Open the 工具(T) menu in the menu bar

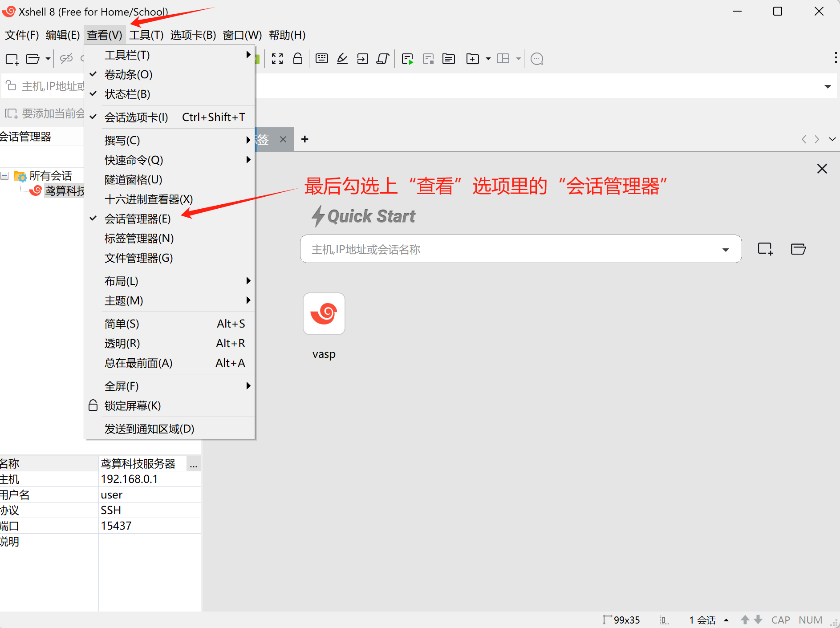146,35
